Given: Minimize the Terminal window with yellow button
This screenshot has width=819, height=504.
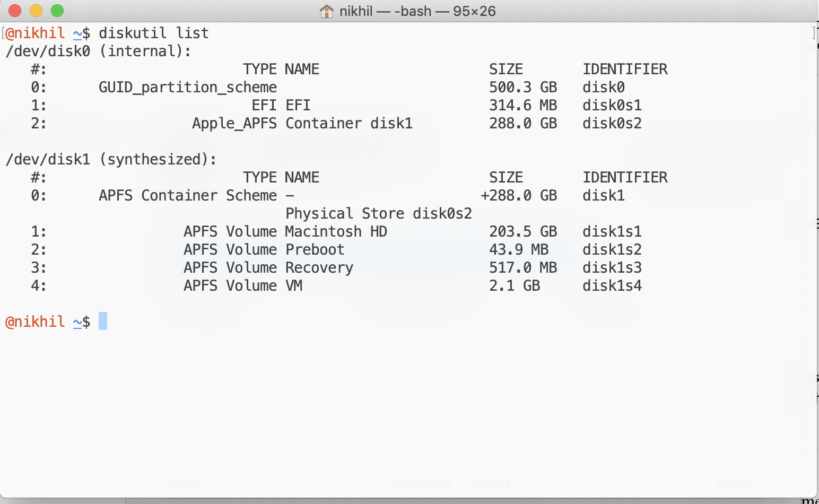Looking at the screenshot, I should click(36, 11).
